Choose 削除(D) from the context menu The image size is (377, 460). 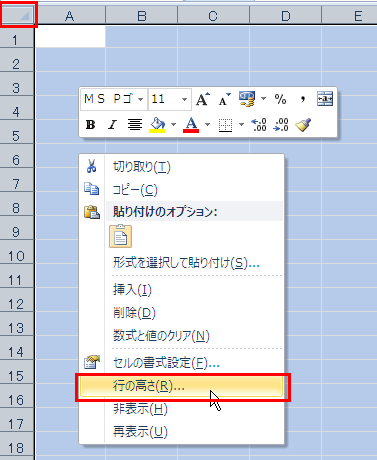tap(181, 313)
